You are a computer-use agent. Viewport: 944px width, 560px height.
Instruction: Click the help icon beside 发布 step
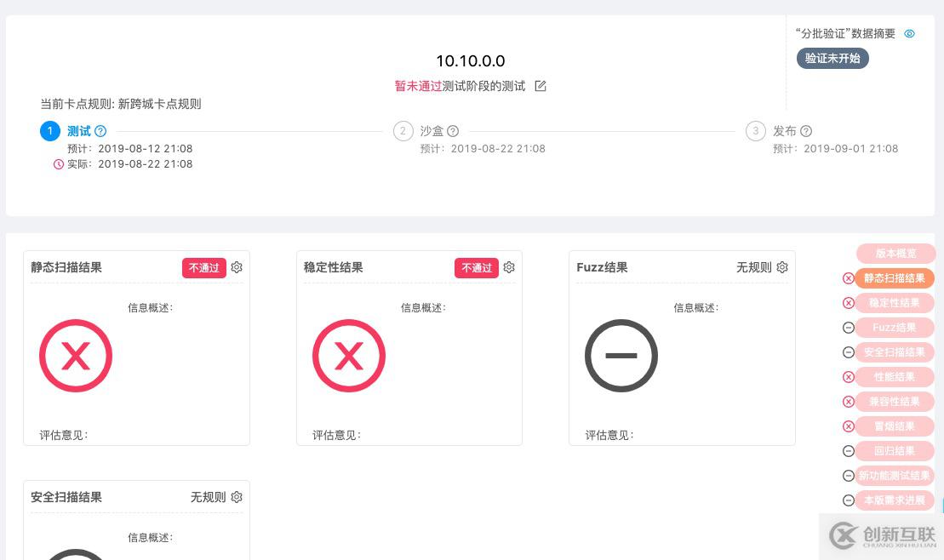click(x=806, y=131)
